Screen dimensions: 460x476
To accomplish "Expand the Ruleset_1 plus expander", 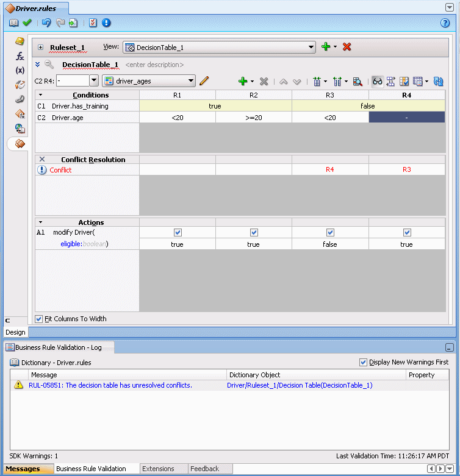I will tap(41, 47).
